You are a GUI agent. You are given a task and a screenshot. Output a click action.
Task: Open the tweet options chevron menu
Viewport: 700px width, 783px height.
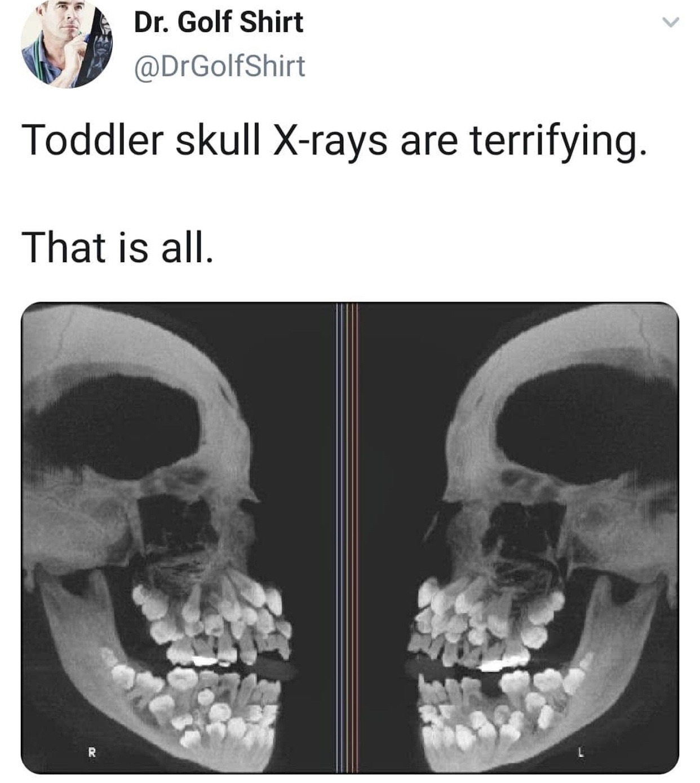tap(670, 23)
